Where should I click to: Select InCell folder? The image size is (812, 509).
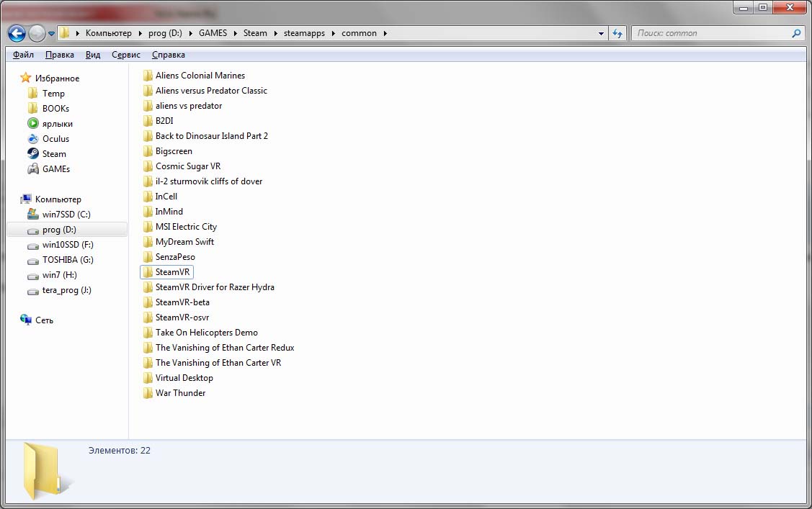161,197
